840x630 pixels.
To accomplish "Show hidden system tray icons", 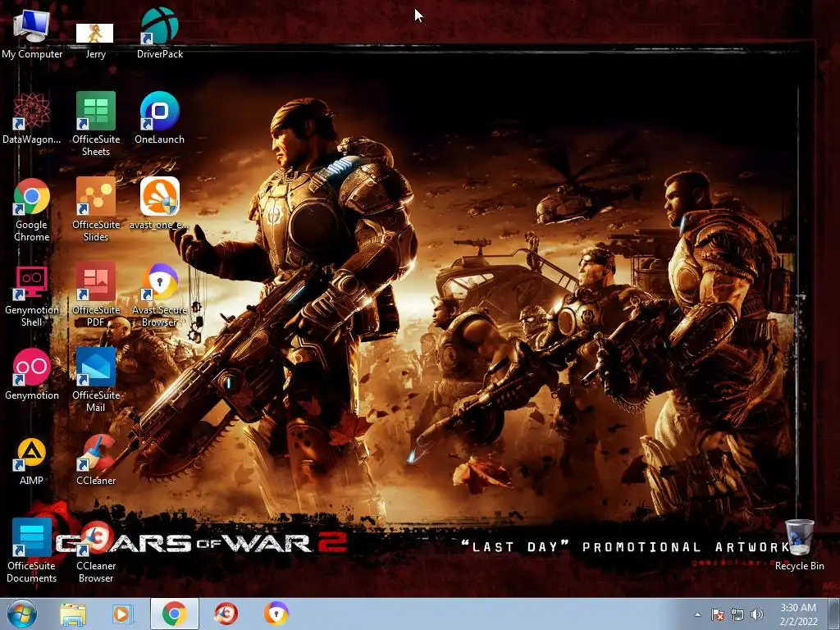I will [697, 614].
